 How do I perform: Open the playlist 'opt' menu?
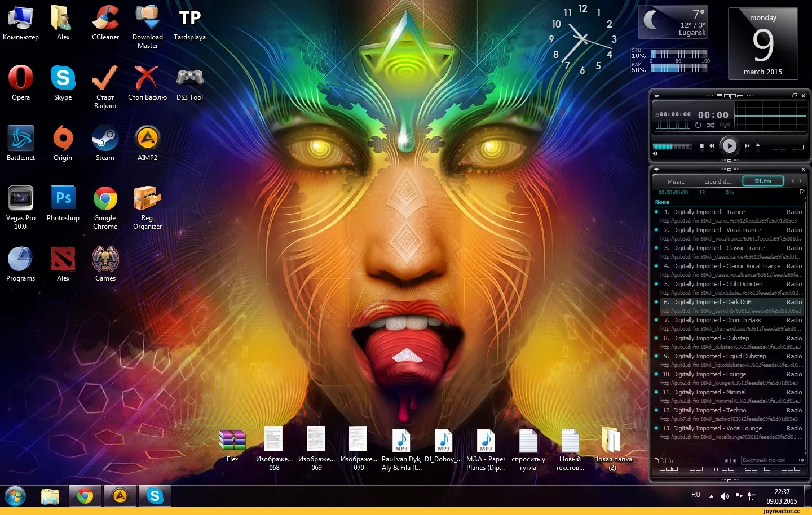click(791, 469)
